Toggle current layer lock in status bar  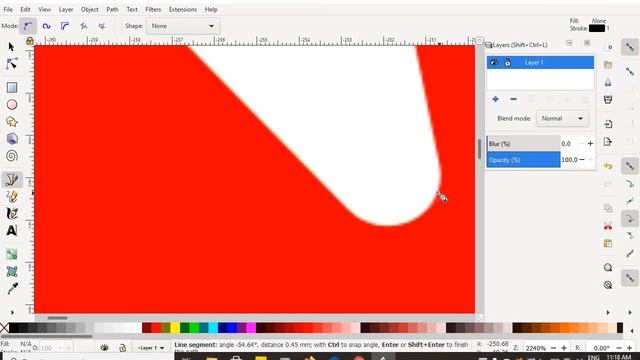(122, 348)
